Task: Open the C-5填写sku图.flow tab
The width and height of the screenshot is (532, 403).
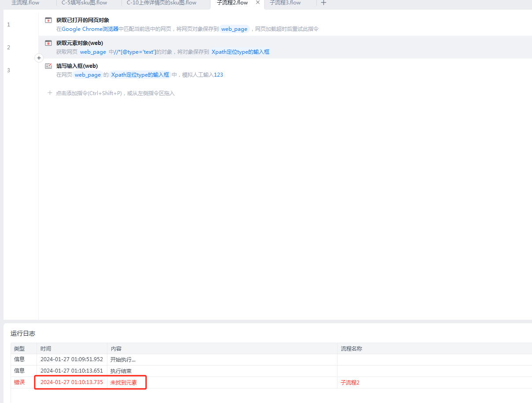Action: [84, 3]
